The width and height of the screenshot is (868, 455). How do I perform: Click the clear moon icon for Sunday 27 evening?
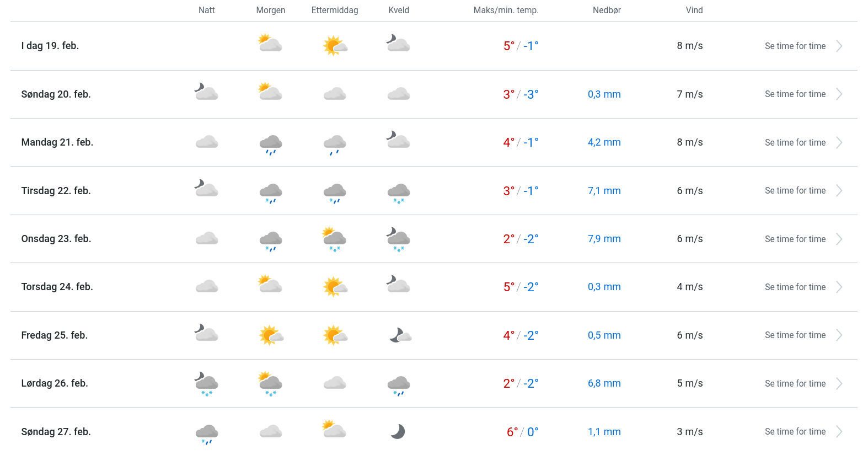point(398,431)
